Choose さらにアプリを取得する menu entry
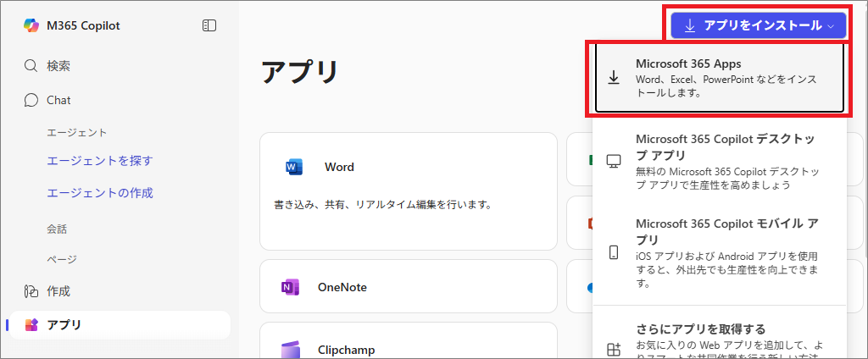Viewport: 868px width, 359px height. coord(719,339)
